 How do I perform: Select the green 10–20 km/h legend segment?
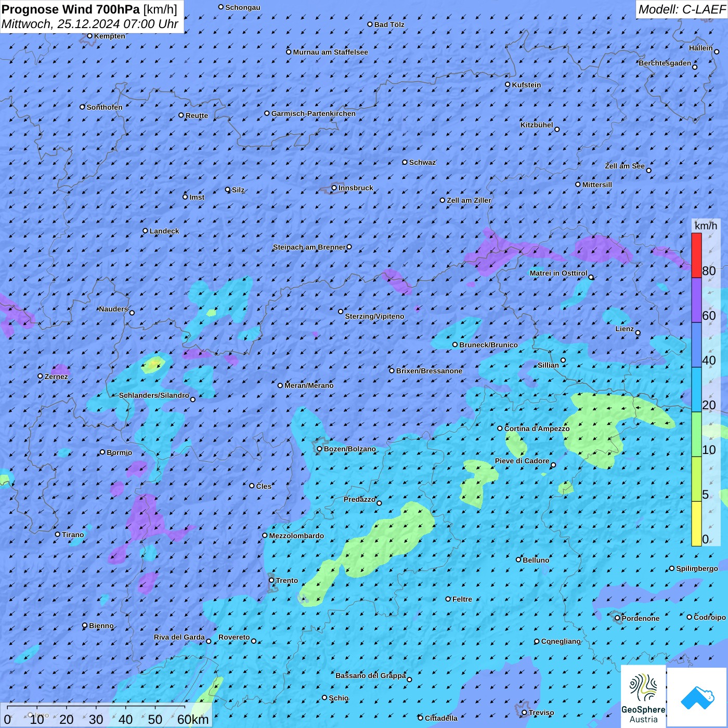[696, 435]
